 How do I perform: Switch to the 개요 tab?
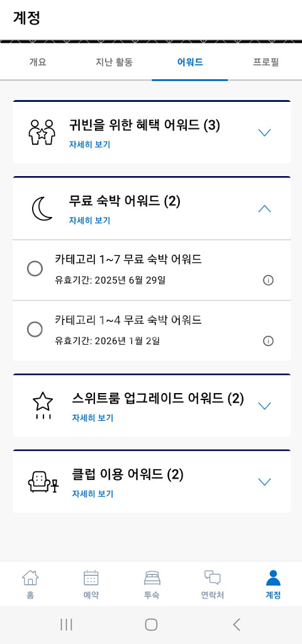(x=38, y=62)
